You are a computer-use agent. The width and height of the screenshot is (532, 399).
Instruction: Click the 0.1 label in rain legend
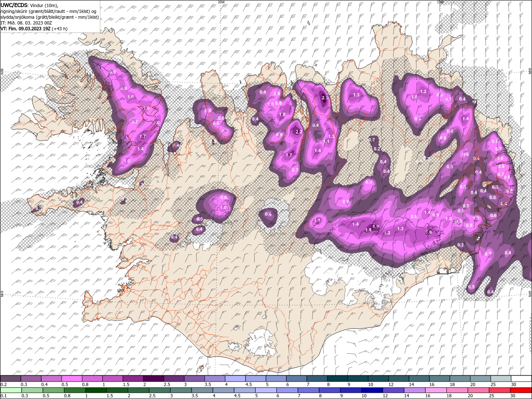3,396
